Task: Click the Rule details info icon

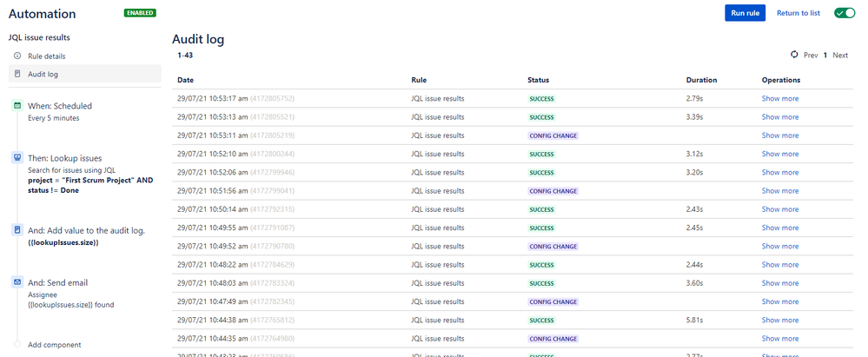Action: (17, 56)
